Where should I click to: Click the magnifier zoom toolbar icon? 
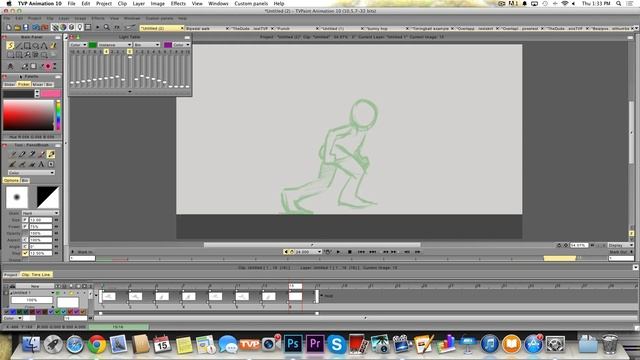click(107, 27)
